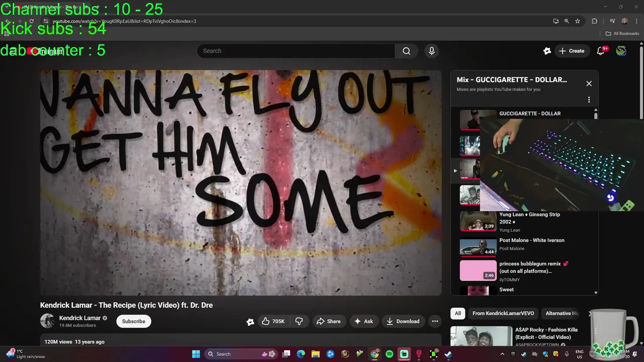Switch to Chrome taskbar icon
The height and width of the screenshot is (362, 644).
375,354
